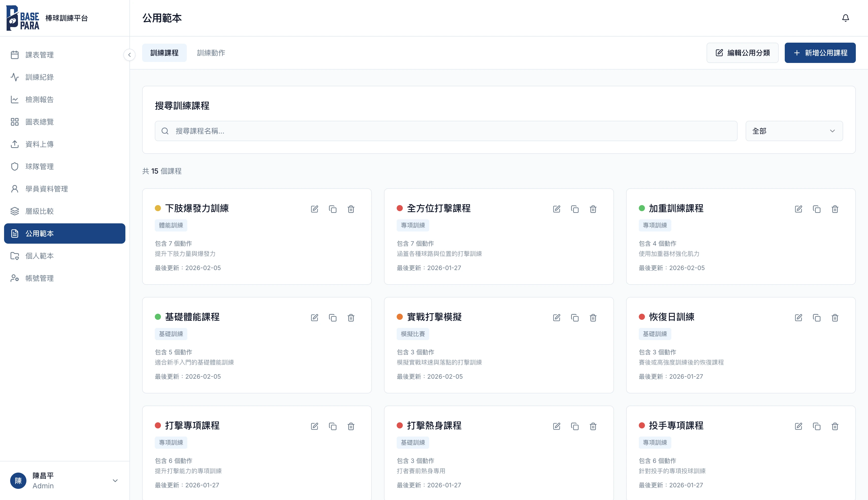Edit the 加重訓練課程 course

coord(798,209)
